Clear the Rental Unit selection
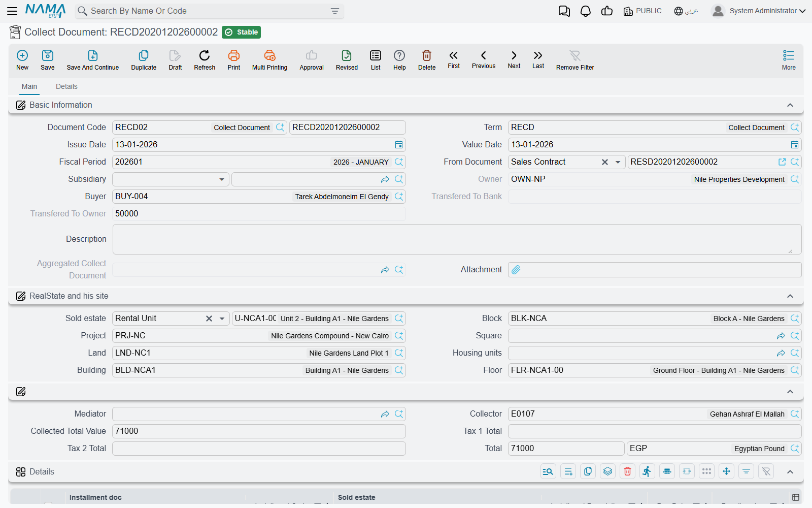This screenshot has height=508, width=812. coord(209,319)
